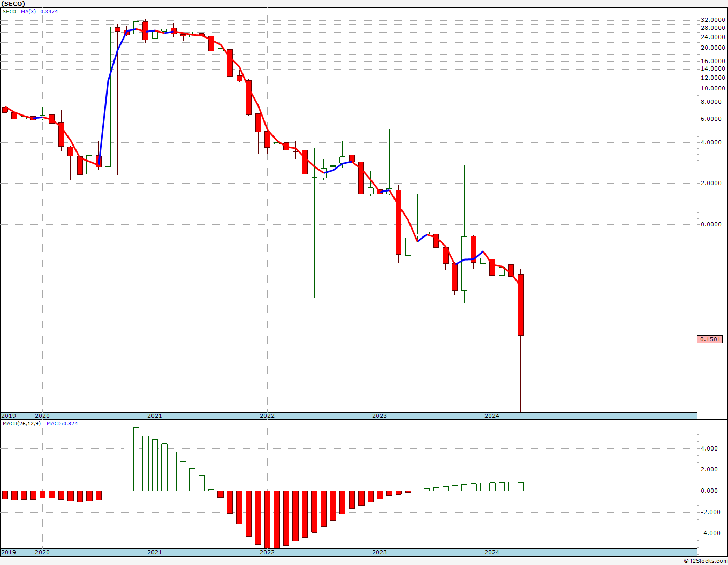This screenshot has height=565, width=728.
Task: Click the 0.1501 current price label
Action: point(710,339)
